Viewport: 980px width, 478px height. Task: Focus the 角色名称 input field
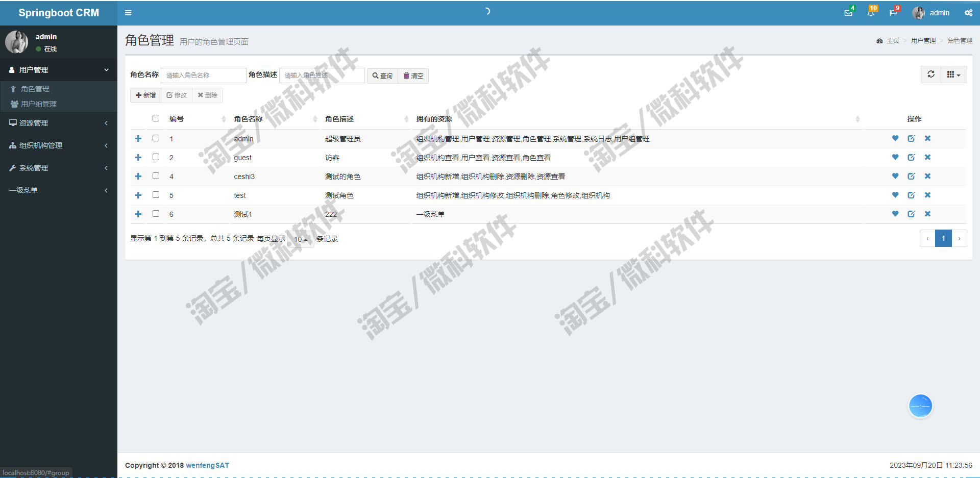point(204,75)
